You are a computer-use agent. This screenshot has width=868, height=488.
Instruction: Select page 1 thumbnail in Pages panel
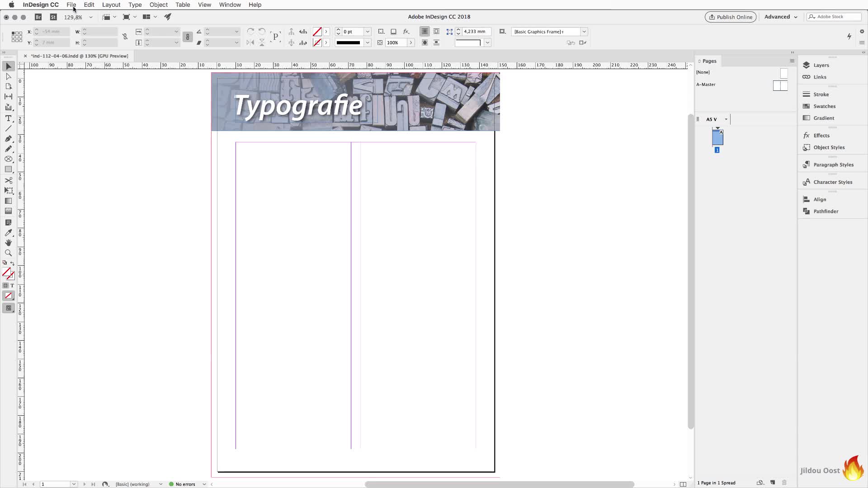[x=717, y=137]
